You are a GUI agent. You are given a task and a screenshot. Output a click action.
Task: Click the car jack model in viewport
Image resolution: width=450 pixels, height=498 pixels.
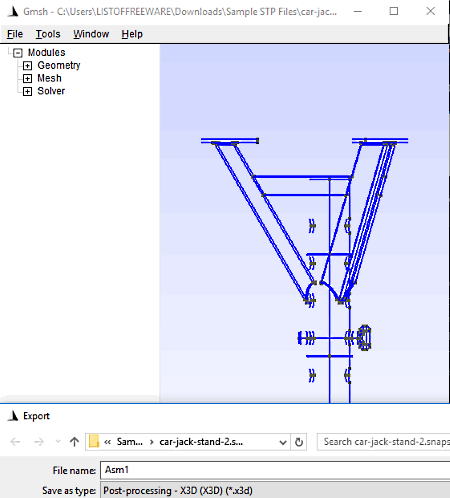coord(305,270)
